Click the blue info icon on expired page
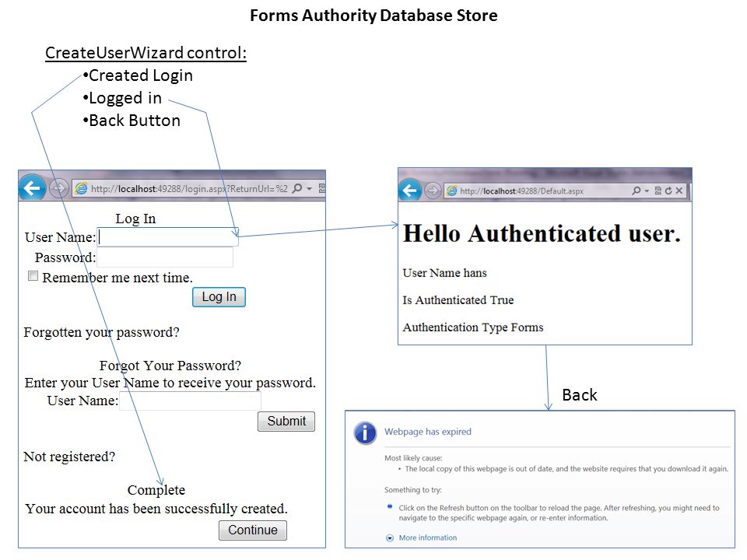747x560 pixels. [365, 433]
